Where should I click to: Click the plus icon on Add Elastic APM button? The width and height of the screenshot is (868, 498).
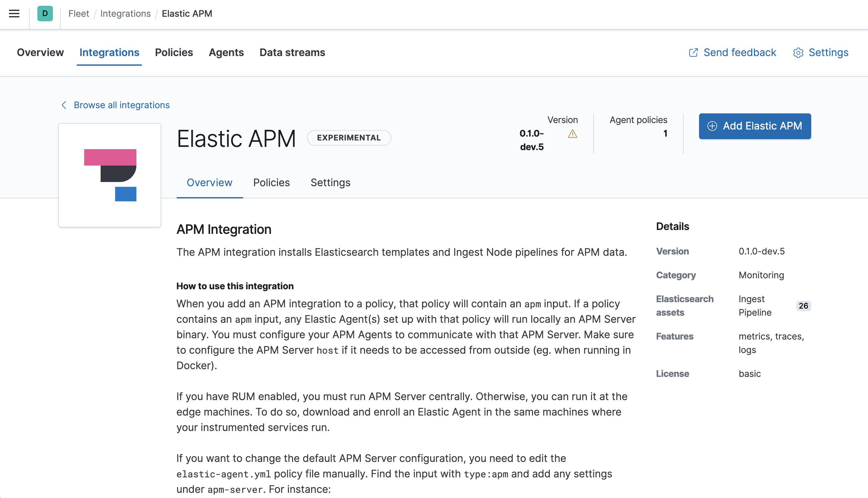point(712,126)
